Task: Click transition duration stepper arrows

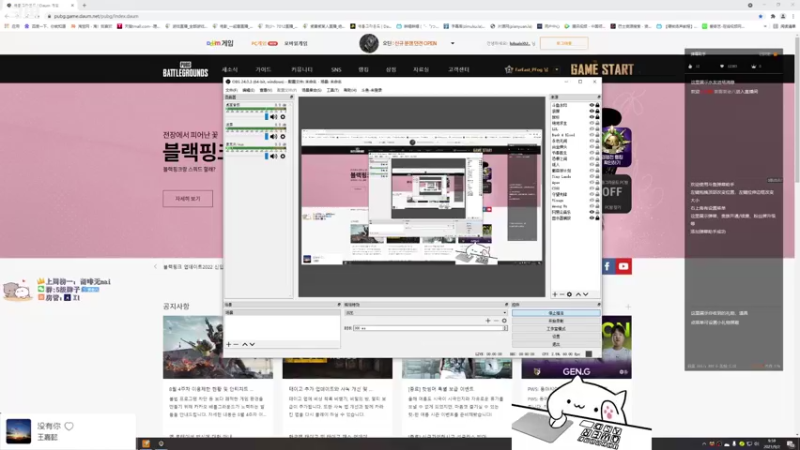Action: pyautogui.click(x=505, y=328)
